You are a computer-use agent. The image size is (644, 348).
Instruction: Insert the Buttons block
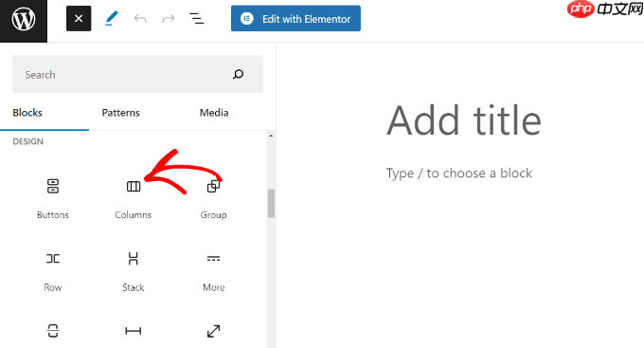[53, 198]
